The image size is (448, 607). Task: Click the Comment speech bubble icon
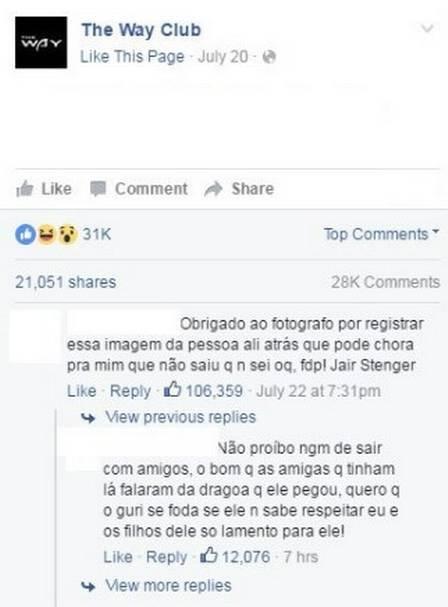click(x=98, y=189)
